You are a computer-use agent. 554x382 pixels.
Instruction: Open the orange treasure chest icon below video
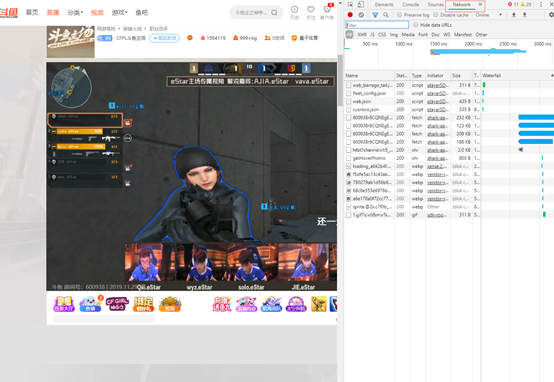click(x=170, y=304)
